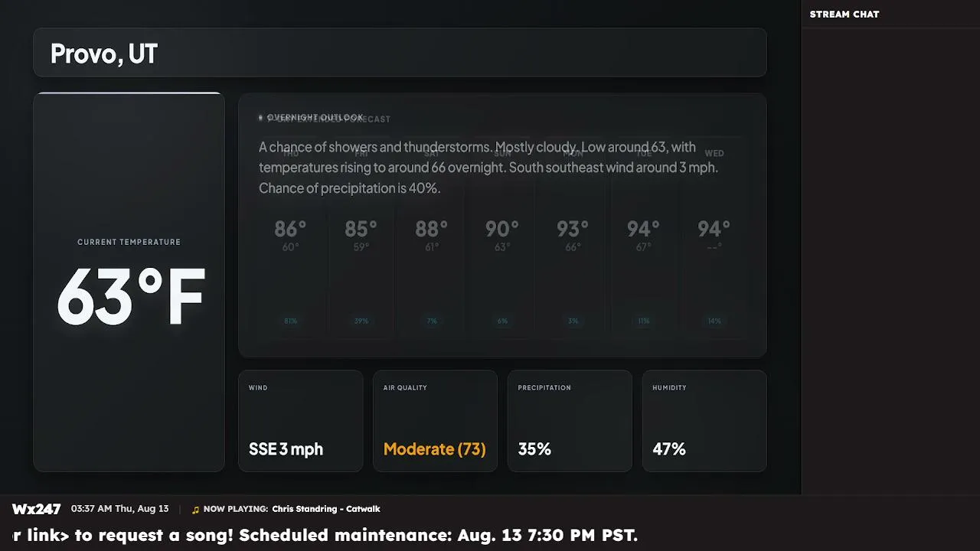Click the 63°F current temperature panel

click(x=129, y=282)
